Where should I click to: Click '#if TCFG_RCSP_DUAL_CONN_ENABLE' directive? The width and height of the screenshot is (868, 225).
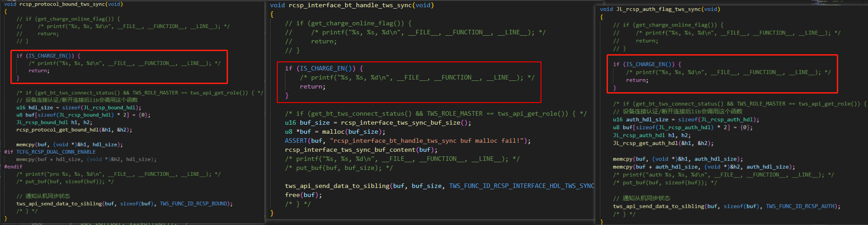pos(50,152)
